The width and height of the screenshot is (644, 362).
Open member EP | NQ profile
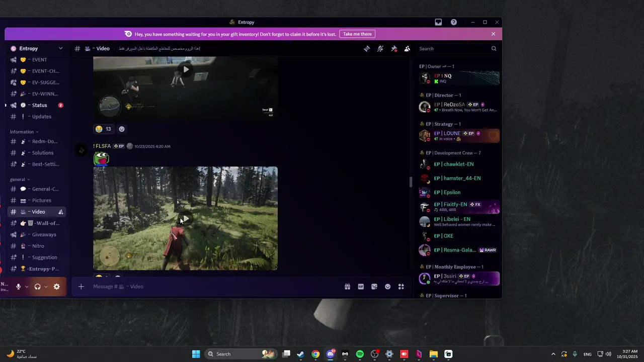pos(459,78)
